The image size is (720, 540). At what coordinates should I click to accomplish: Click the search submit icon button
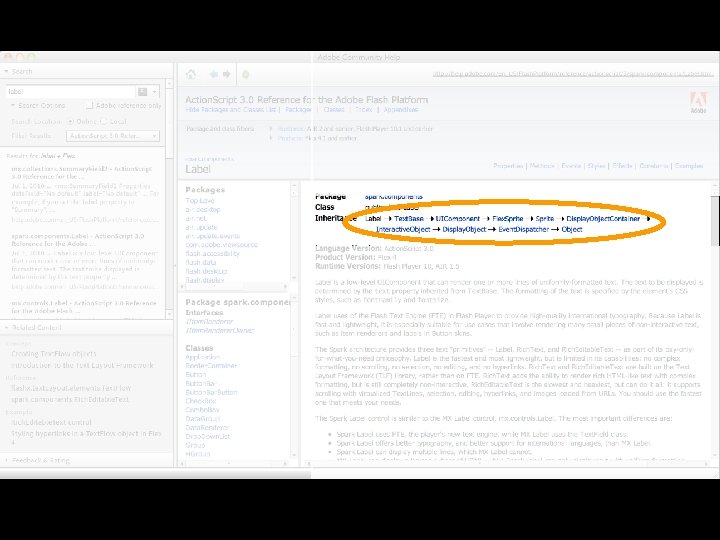(143, 92)
